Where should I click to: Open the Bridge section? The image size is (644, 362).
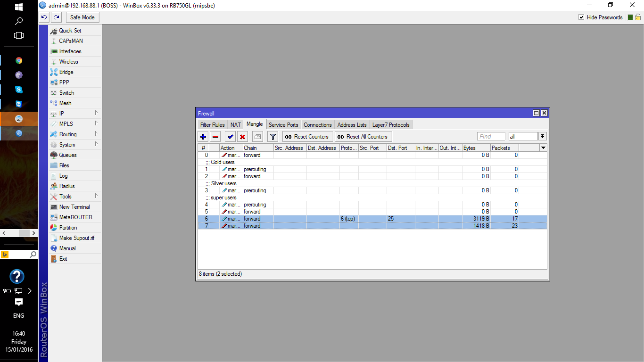coord(75,72)
